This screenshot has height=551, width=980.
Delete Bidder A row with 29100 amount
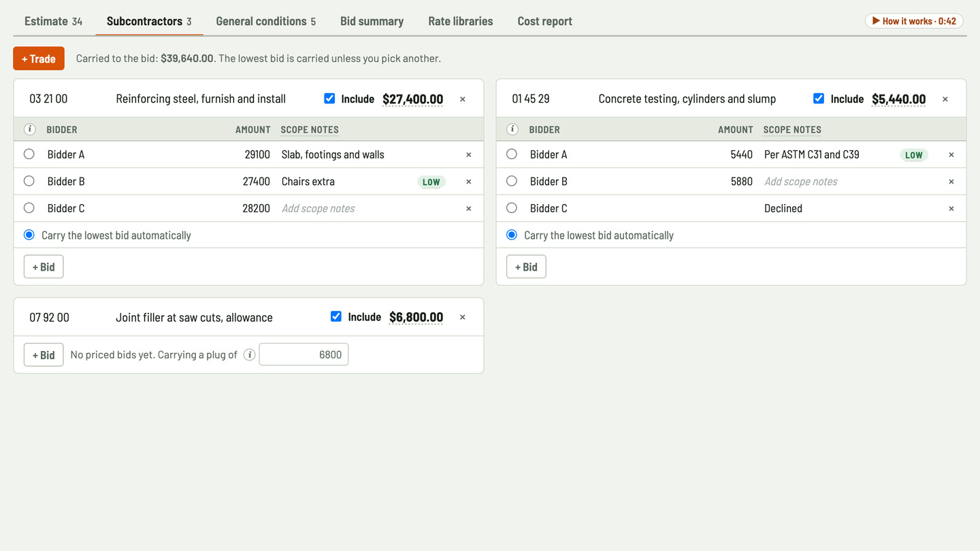(x=469, y=154)
